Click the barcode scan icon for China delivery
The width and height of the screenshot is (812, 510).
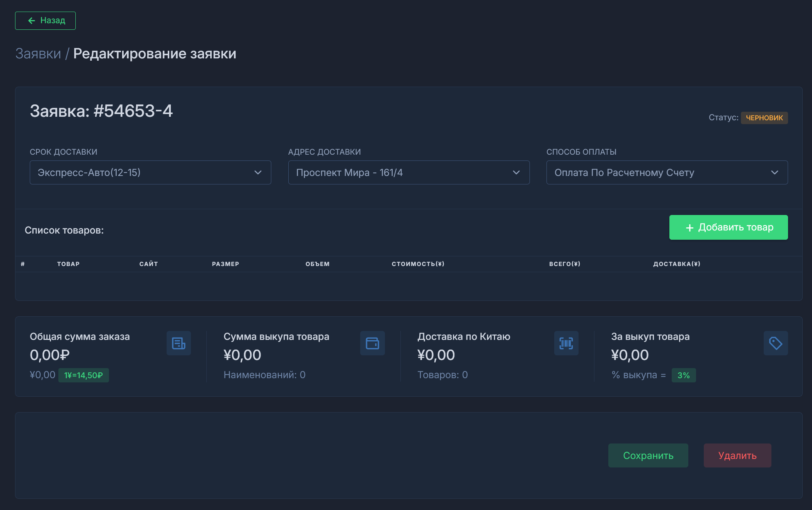point(566,343)
